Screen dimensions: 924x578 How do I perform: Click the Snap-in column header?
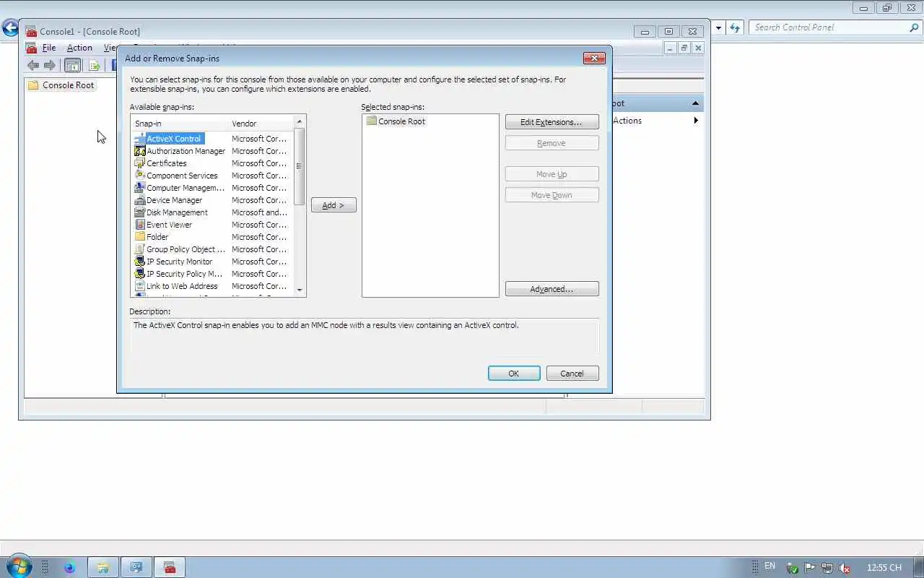(x=180, y=124)
